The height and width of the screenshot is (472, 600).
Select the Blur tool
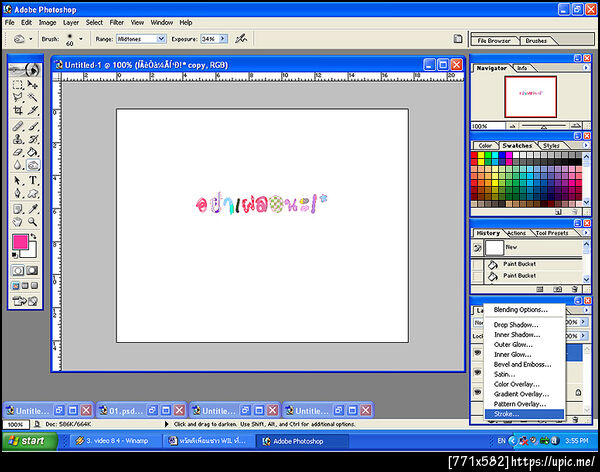(18, 165)
